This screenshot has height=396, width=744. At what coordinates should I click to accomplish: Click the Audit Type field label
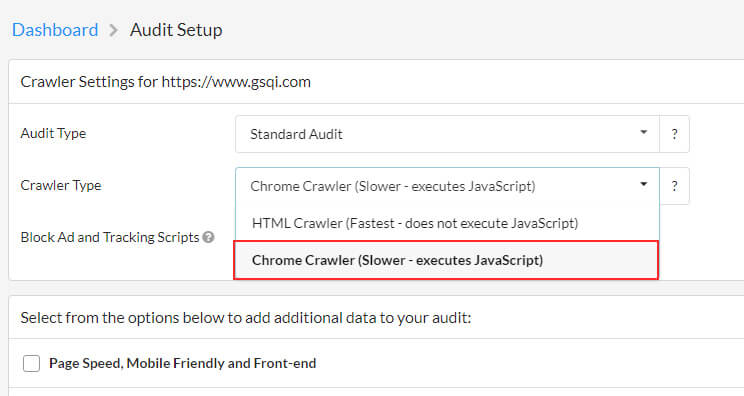[53, 133]
